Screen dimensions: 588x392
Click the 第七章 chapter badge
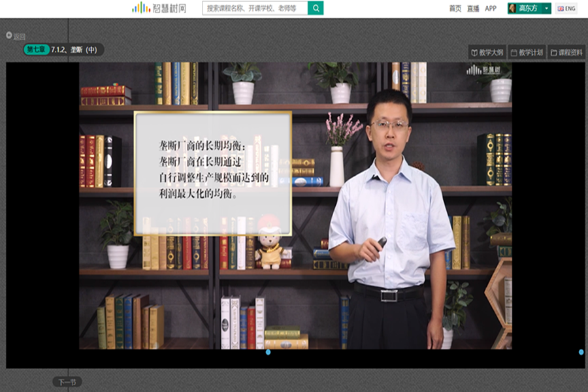(x=37, y=49)
